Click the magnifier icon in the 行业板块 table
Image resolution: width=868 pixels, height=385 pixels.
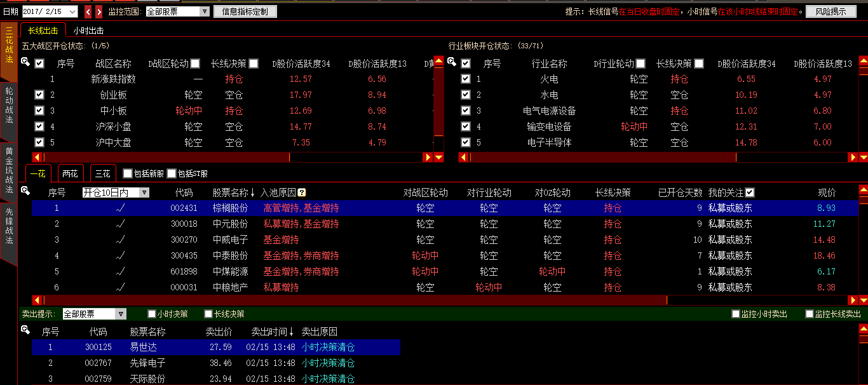click(x=452, y=62)
